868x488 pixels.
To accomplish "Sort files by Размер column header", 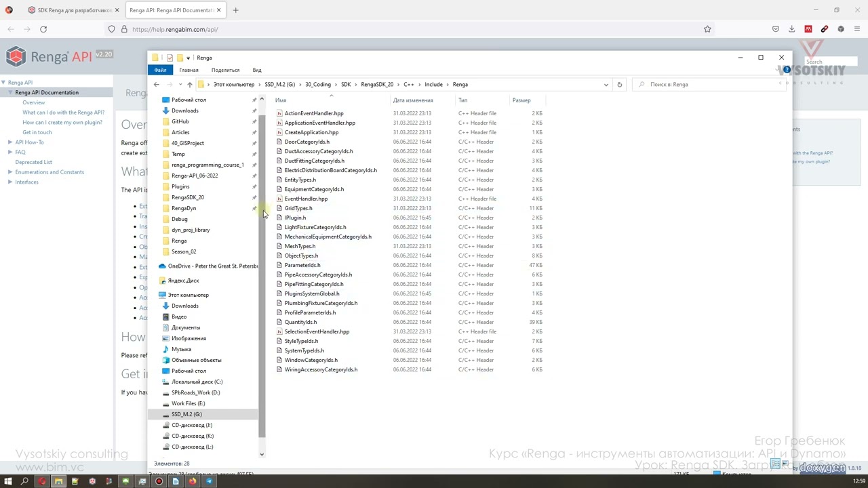I will pyautogui.click(x=521, y=100).
